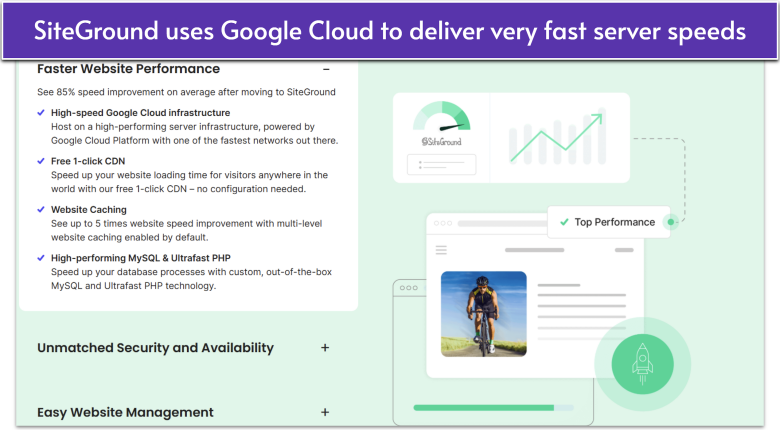Click the 85% speed improvement sentence
This screenshot has width=780, height=430.
coord(186,92)
